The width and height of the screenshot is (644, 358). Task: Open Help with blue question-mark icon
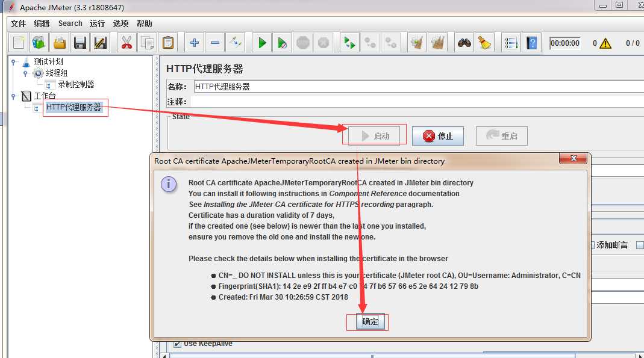tap(532, 43)
